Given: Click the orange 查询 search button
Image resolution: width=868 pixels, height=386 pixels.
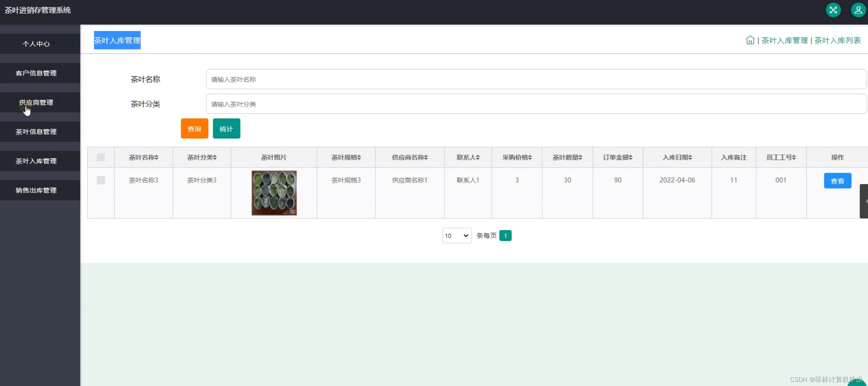Looking at the screenshot, I should click(x=194, y=128).
